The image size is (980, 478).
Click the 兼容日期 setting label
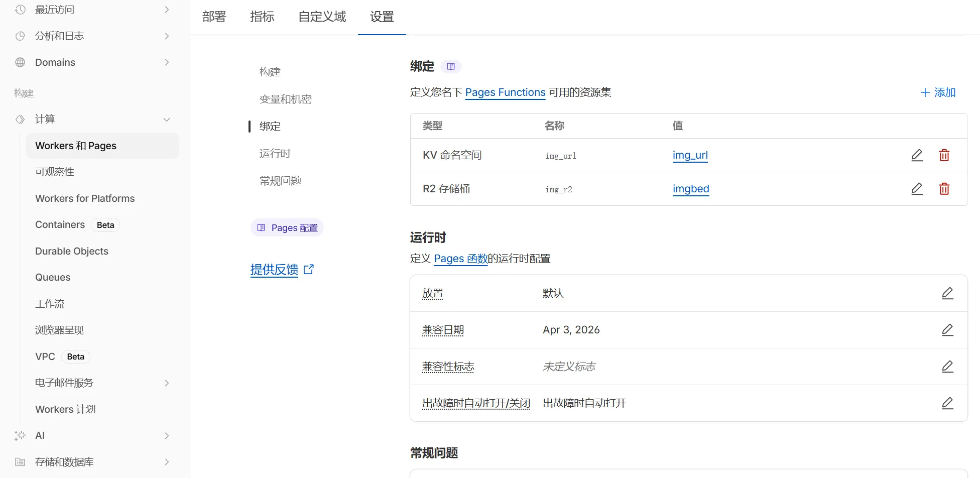(x=443, y=330)
